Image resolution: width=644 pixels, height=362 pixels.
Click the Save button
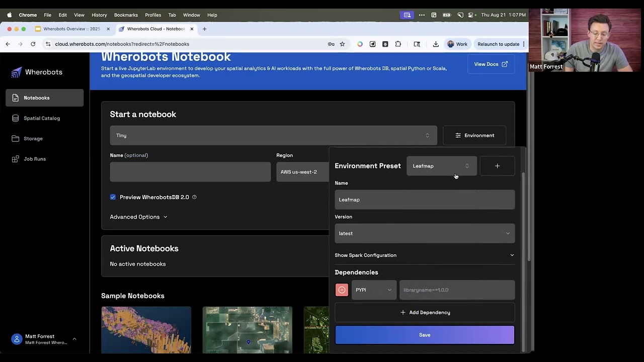click(x=425, y=335)
